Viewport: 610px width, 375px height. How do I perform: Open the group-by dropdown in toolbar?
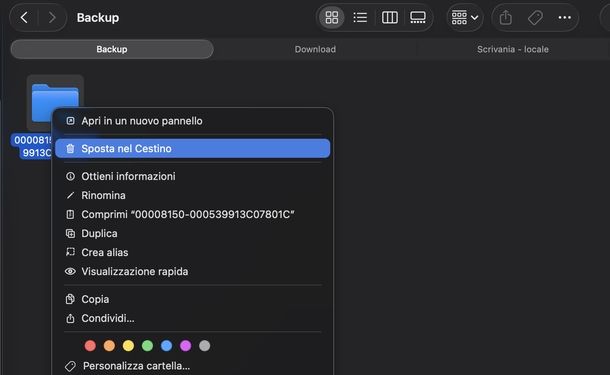coord(465,18)
